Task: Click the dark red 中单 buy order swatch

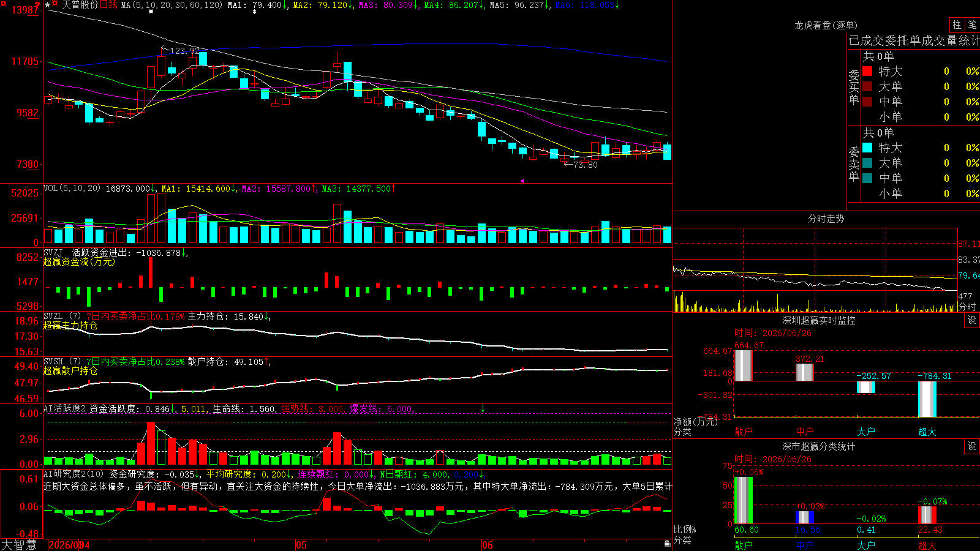Action: pyautogui.click(x=867, y=102)
